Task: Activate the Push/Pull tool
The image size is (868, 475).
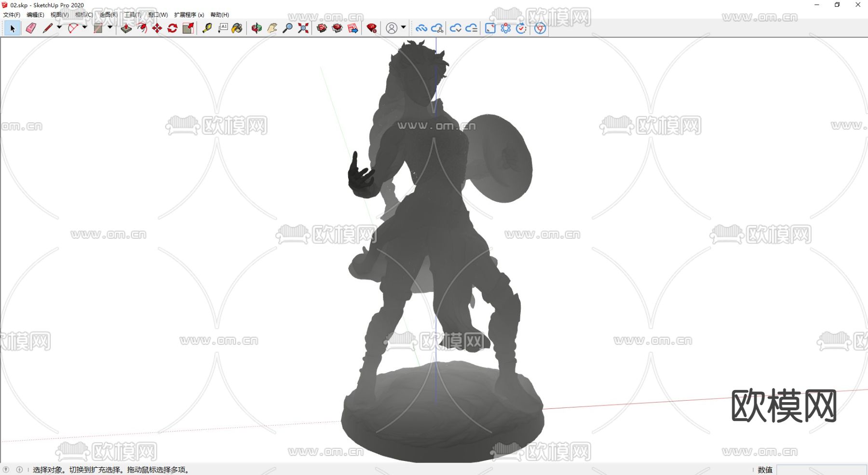Action: [126, 28]
